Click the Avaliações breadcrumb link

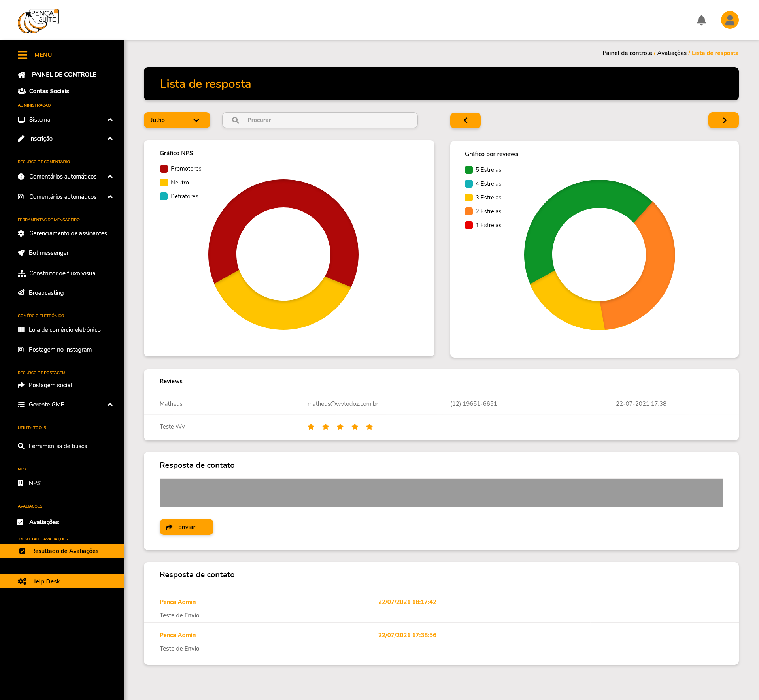point(672,53)
